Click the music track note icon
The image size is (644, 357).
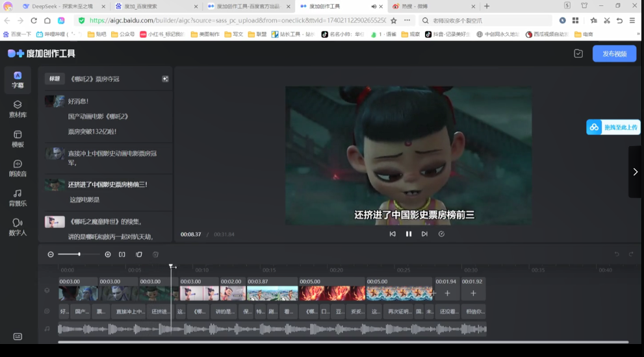47,328
